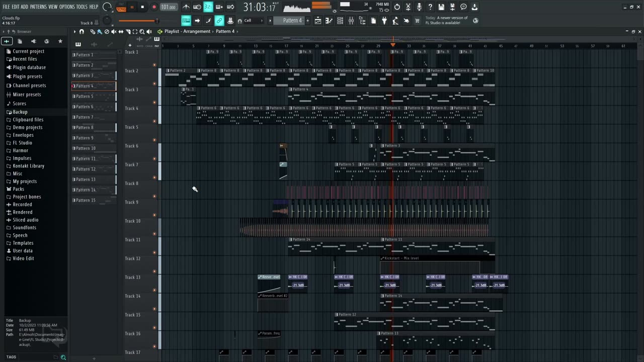Adjust the master pitch knob

coord(107,21)
